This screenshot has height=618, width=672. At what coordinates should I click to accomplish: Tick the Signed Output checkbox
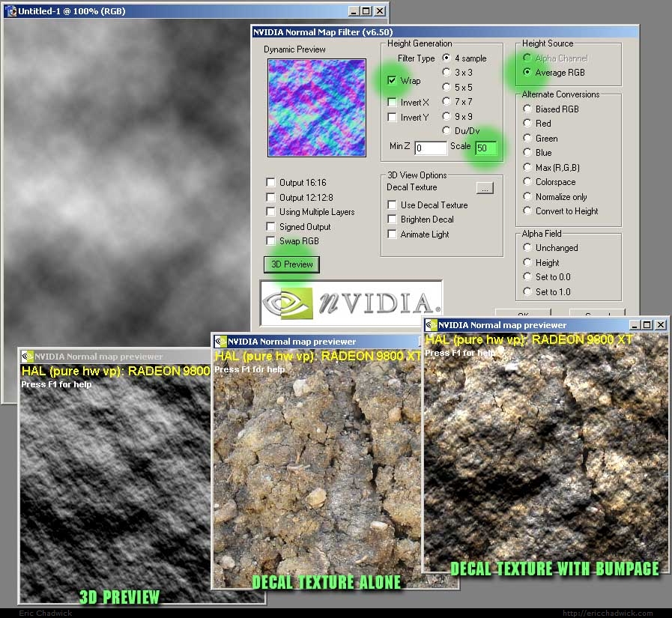270,226
